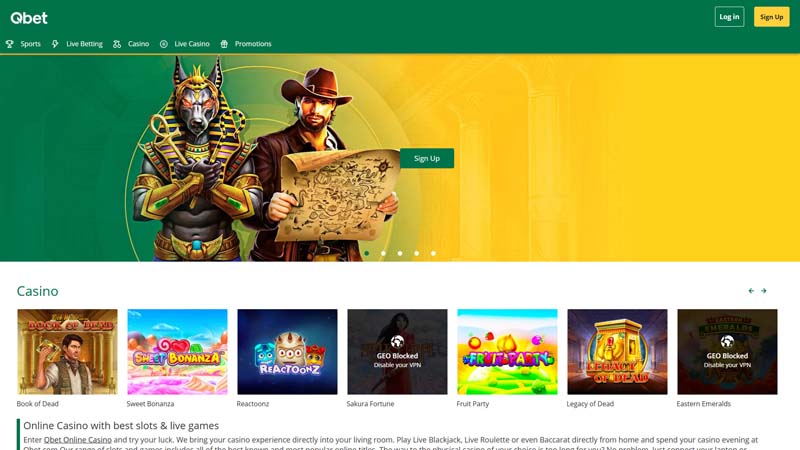Screen dimensions: 800x450
Task: Open the Sweet Bonanza game thumbnail
Action: tap(177, 352)
